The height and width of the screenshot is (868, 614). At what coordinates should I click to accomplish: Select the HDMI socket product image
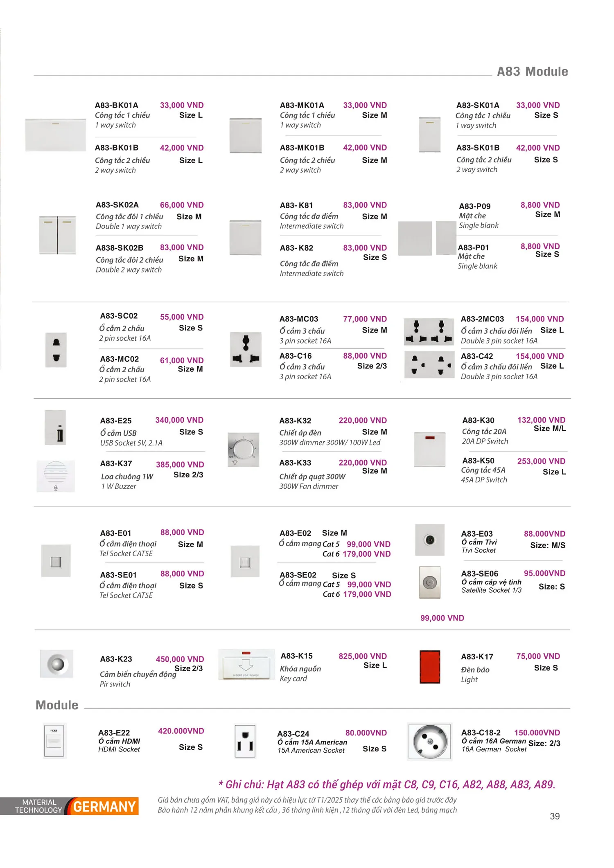tap(55, 741)
